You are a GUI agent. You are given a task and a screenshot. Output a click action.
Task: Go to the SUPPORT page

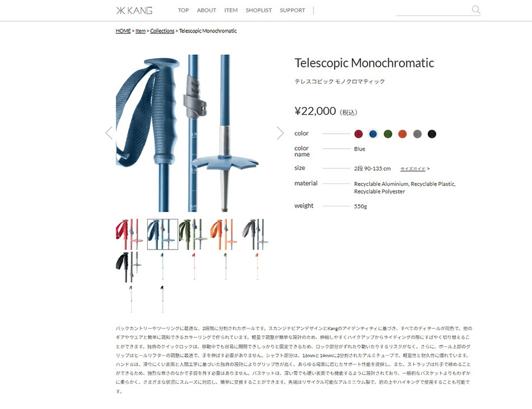[x=292, y=11]
